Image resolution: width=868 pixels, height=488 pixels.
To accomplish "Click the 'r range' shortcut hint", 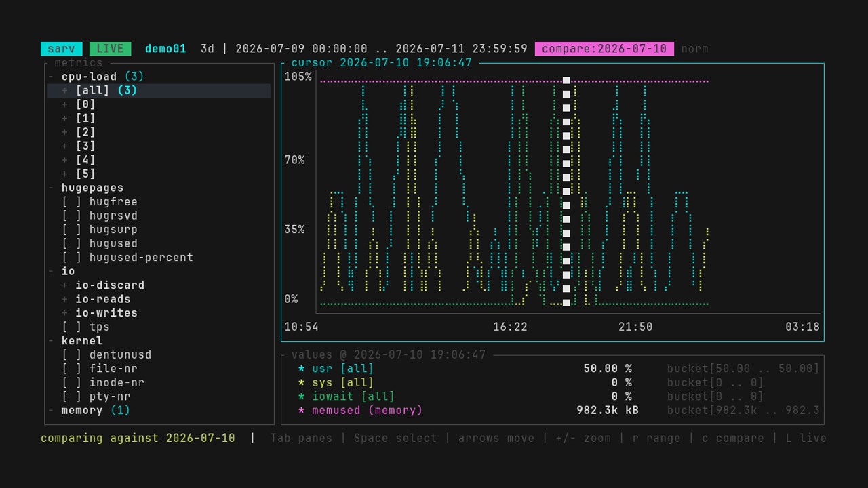I will (x=656, y=439).
